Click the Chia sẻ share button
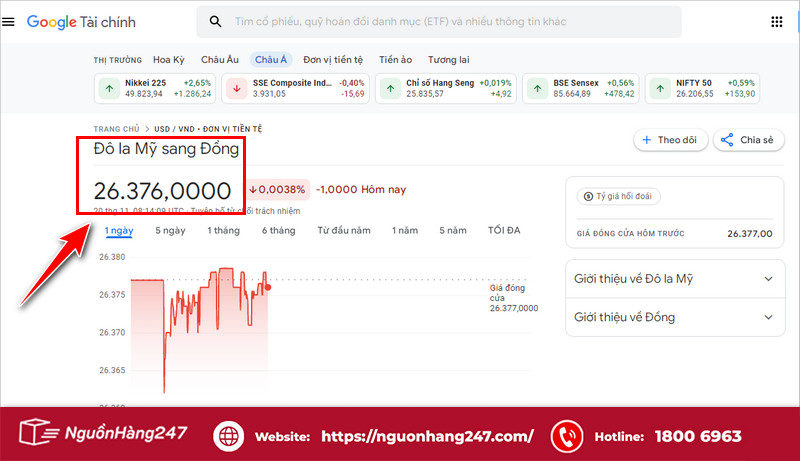This screenshot has width=800, height=461. click(748, 140)
